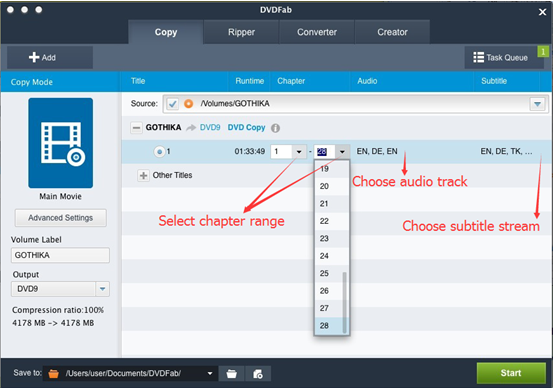
Task: Collapse the GOTHIKA title group
Action: click(136, 128)
